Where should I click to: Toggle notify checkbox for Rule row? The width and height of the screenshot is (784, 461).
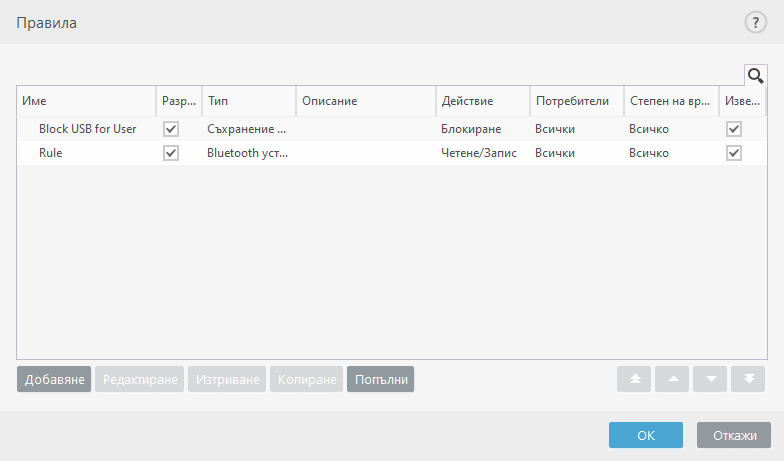click(x=734, y=153)
